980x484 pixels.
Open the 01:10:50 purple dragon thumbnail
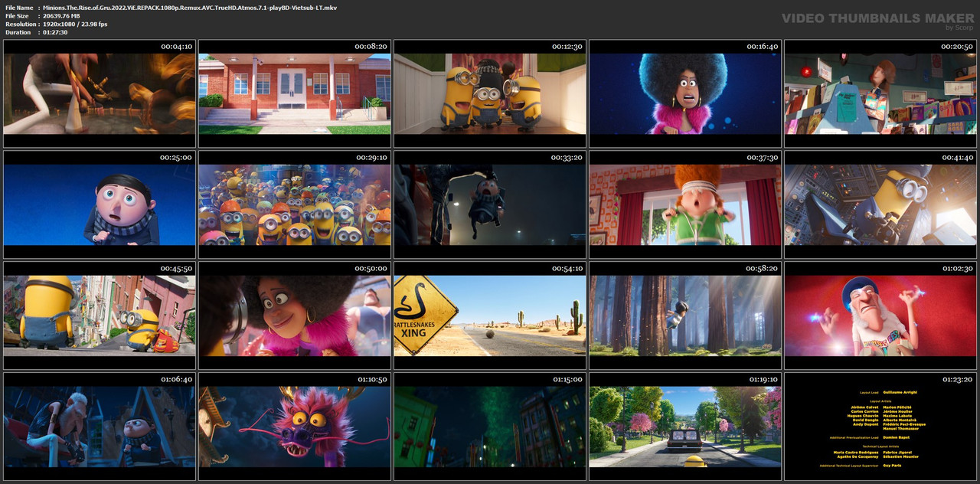click(295, 427)
